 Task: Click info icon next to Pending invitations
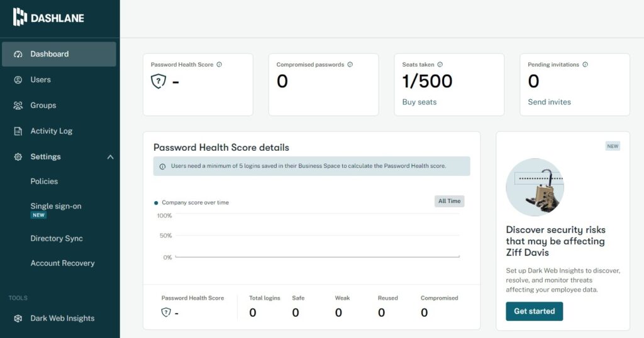586,65
